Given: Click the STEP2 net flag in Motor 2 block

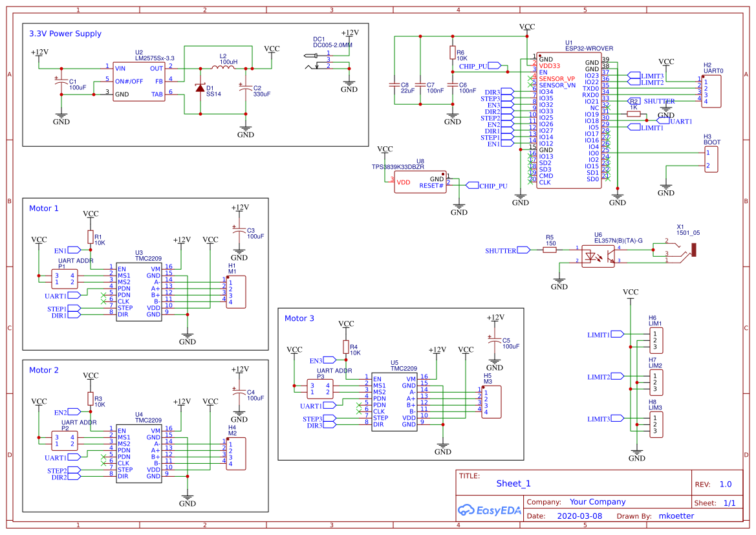Looking at the screenshot, I should coord(63,470).
